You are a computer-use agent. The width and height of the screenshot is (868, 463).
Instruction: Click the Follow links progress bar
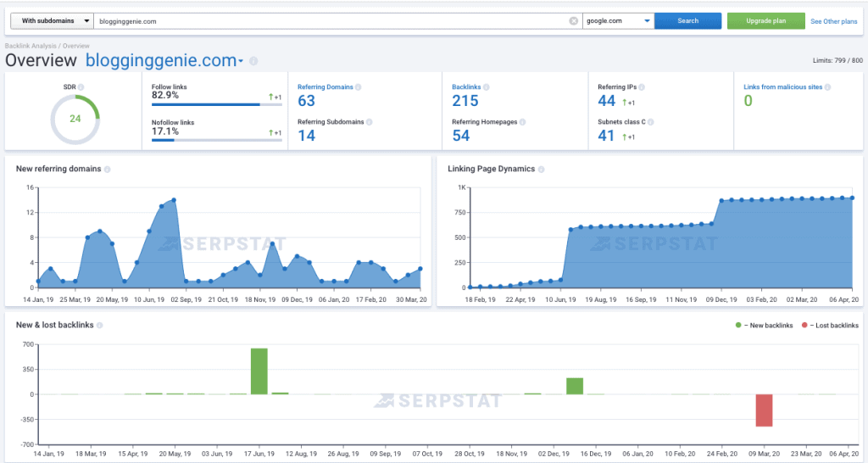[216, 104]
